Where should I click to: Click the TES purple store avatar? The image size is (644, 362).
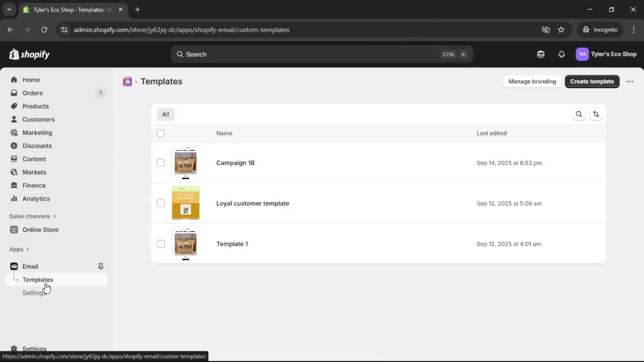(x=582, y=54)
